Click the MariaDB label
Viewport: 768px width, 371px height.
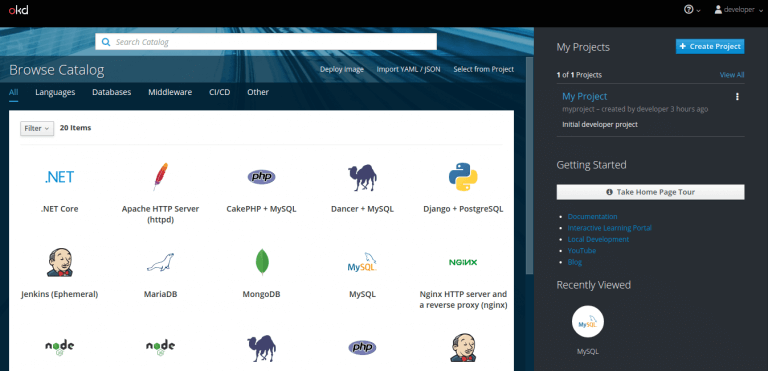(x=160, y=295)
